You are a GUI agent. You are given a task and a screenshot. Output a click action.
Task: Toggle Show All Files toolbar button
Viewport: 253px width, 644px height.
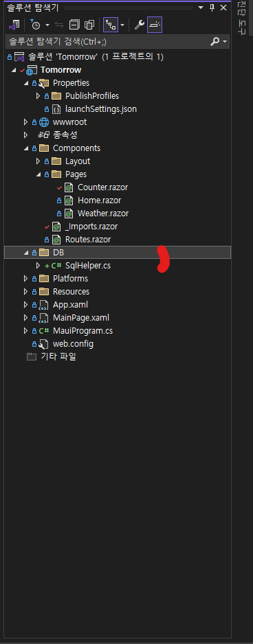(x=89, y=25)
